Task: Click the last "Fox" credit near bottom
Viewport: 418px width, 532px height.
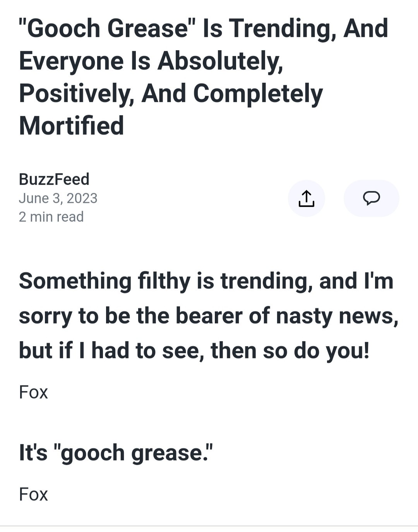Action: point(33,494)
